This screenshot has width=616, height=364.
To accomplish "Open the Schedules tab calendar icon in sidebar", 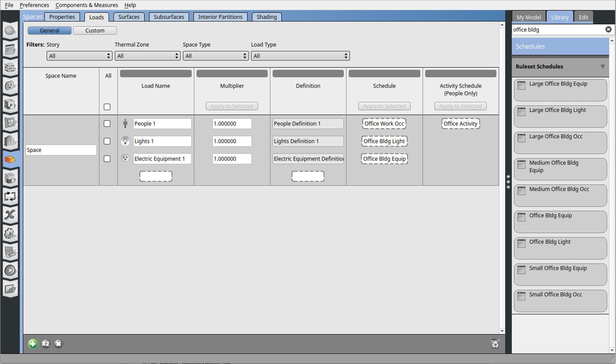I will pos(10,49).
